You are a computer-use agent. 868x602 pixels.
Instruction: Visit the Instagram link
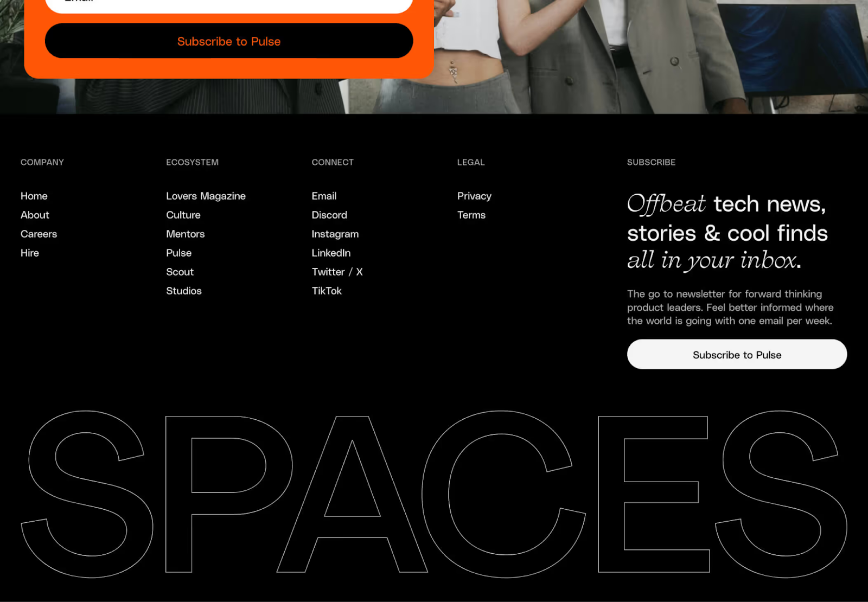click(335, 234)
